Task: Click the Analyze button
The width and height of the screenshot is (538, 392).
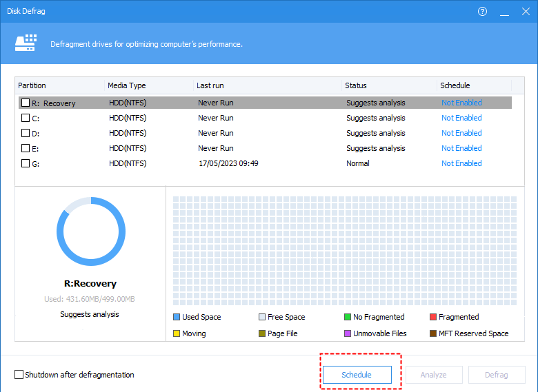Action: pyautogui.click(x=434, y=375)
